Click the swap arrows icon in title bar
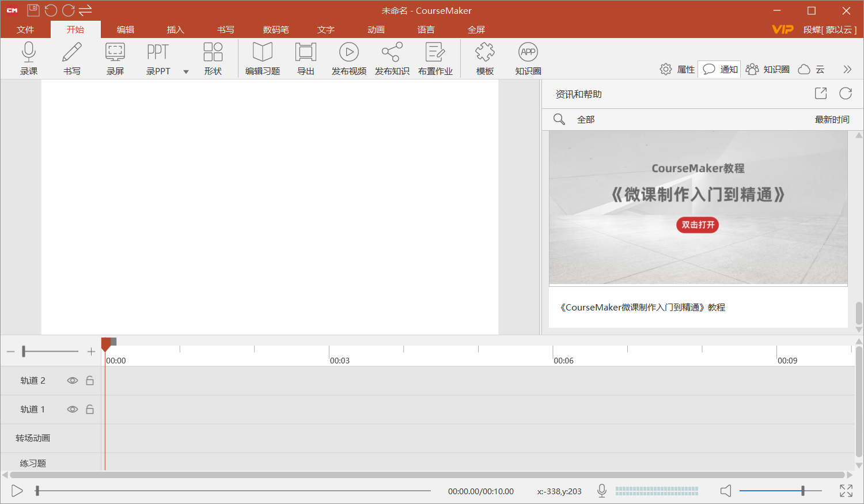The width and height of the screenshot is (864, 504). click(x=86, y=10)
